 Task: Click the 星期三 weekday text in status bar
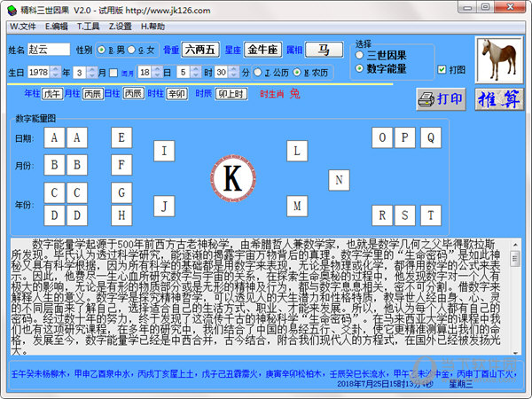[461, 384]
